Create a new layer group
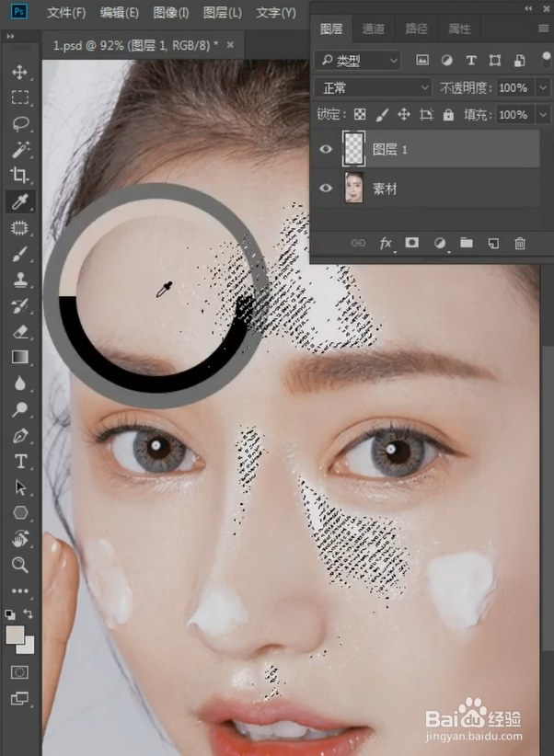554x756 pixels. tap(467, 243)
